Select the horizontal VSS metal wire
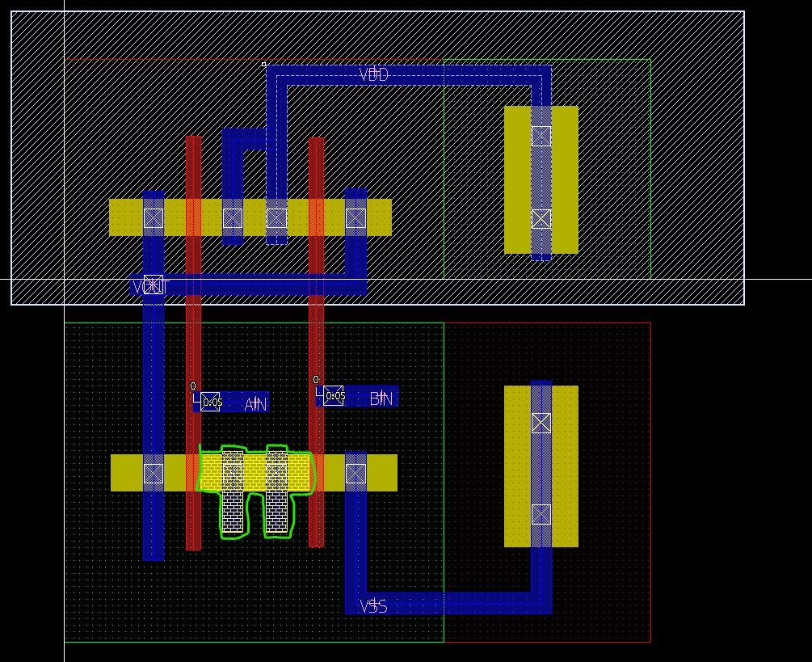 click(448, 604)
